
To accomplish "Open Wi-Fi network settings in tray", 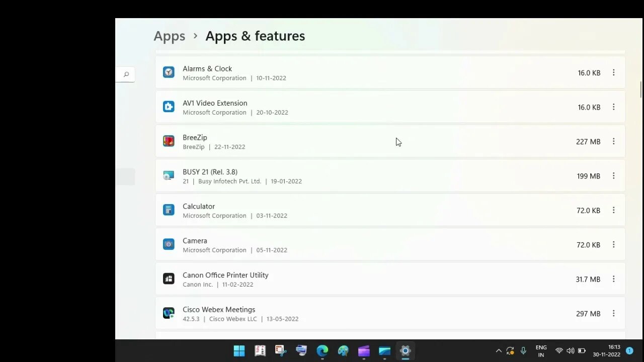I will coord(559,351).
